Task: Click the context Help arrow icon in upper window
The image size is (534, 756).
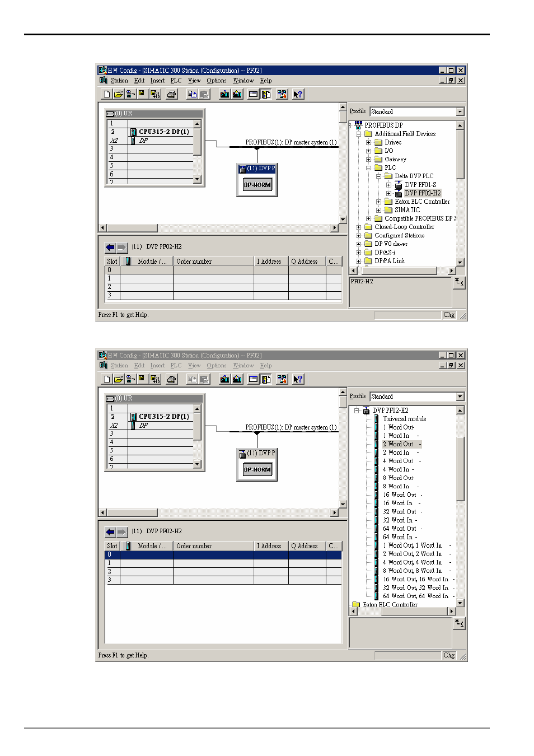Action: coord(298,94)
